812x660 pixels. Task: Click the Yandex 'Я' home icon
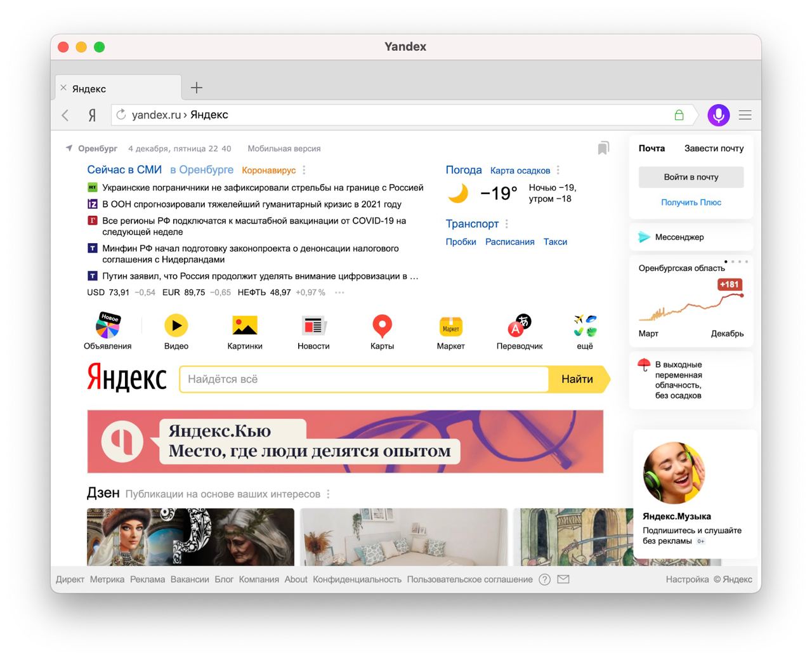[x=93, y=115]
